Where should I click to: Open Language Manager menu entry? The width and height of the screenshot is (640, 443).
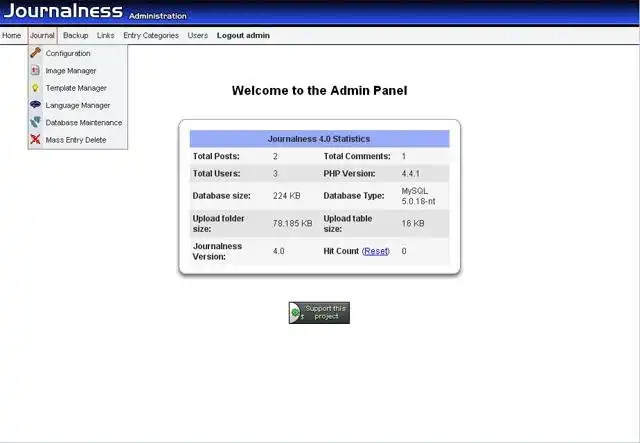(78, 105)
